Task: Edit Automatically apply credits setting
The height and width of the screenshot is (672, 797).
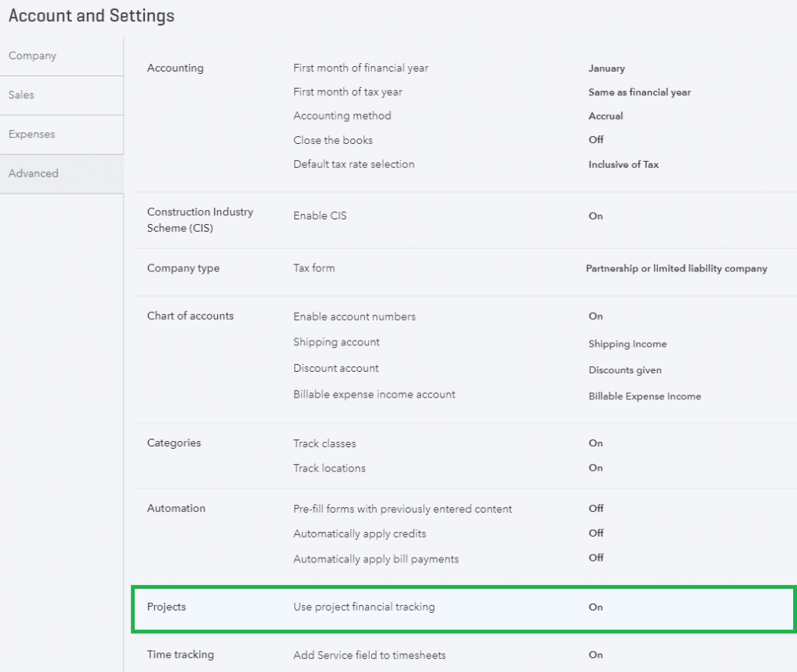Action: point(360,534)
